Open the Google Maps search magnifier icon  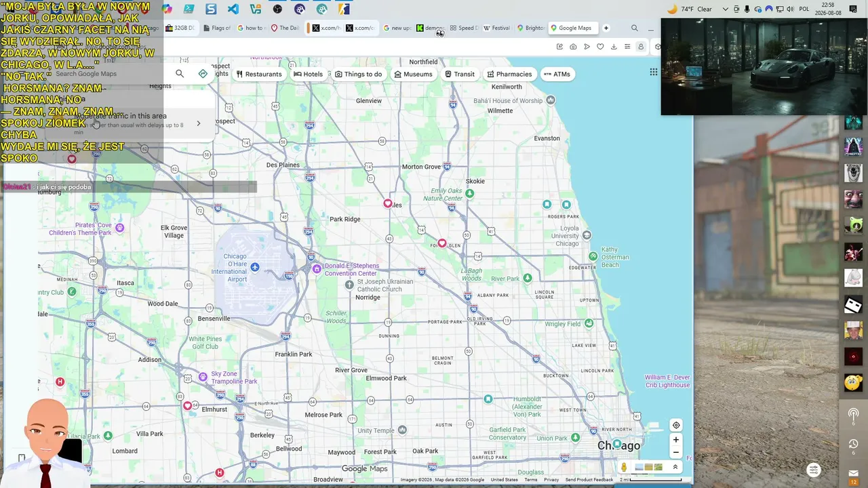[x=180, y=74]
